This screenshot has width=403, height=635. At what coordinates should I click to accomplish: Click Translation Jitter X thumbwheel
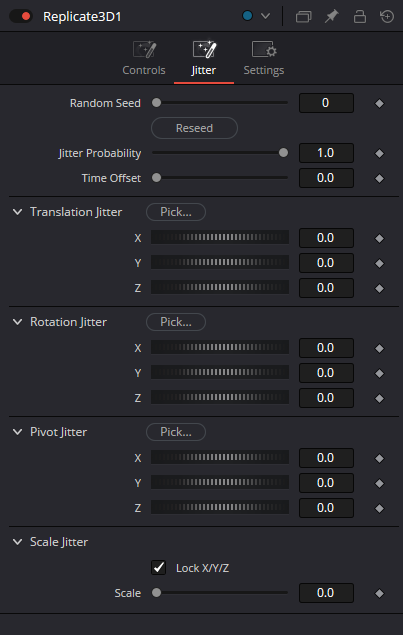point(220,237)
